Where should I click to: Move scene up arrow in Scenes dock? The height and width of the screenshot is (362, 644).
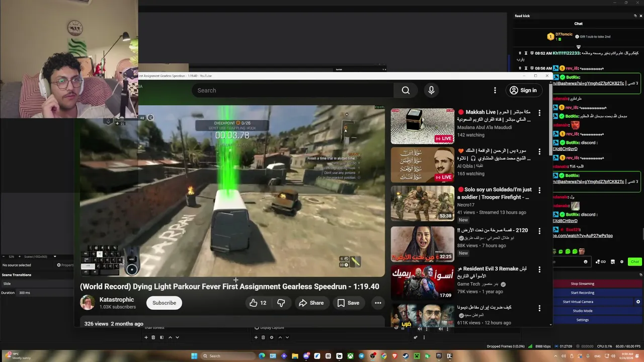coord(170,337)
